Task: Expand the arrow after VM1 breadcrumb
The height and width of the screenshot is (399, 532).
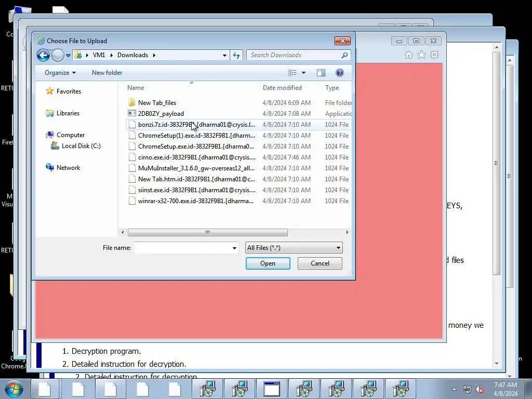Action: tap(111, 55)
